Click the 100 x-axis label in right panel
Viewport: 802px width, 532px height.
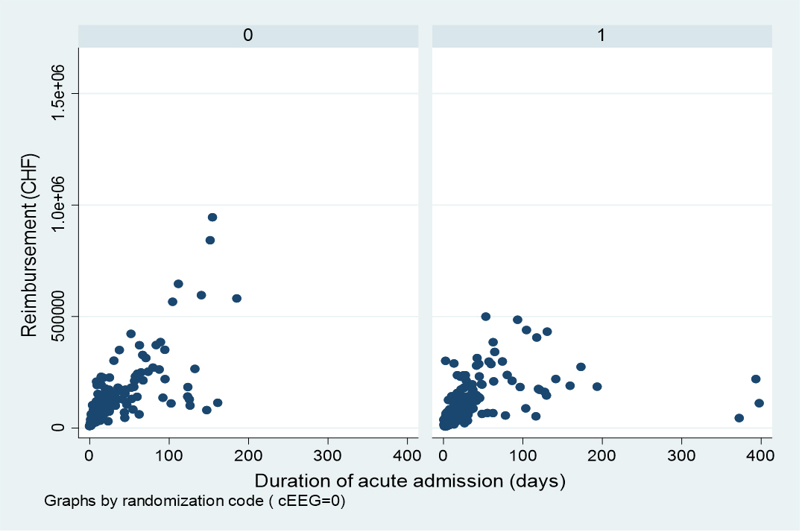point(522,454)
